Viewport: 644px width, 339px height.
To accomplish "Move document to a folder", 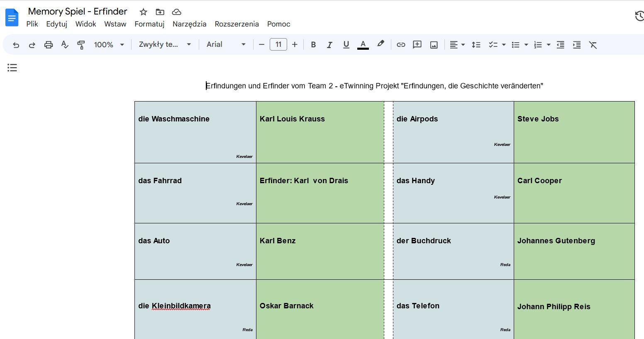I will [160, 12].
